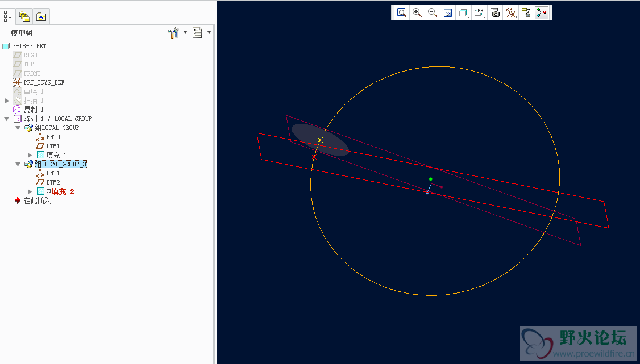Image resolution: width=640 pixels, height=364 pixels.
Task: Click the Zoom Out magnifier icon
Action: pos(432,12)
